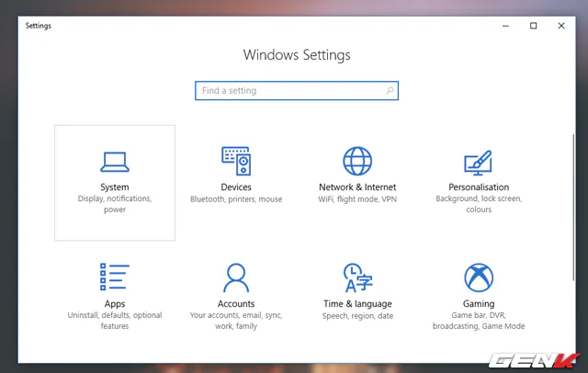Click 'Game bar, DVR, broadcasting' description
The height and width of the screenshot is (373, 588).
click(479, 321)
